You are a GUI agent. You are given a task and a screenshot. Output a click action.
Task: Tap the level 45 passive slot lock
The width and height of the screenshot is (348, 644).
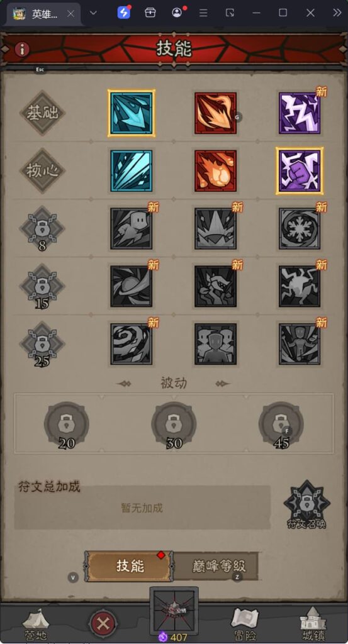[x=281, y=425]
